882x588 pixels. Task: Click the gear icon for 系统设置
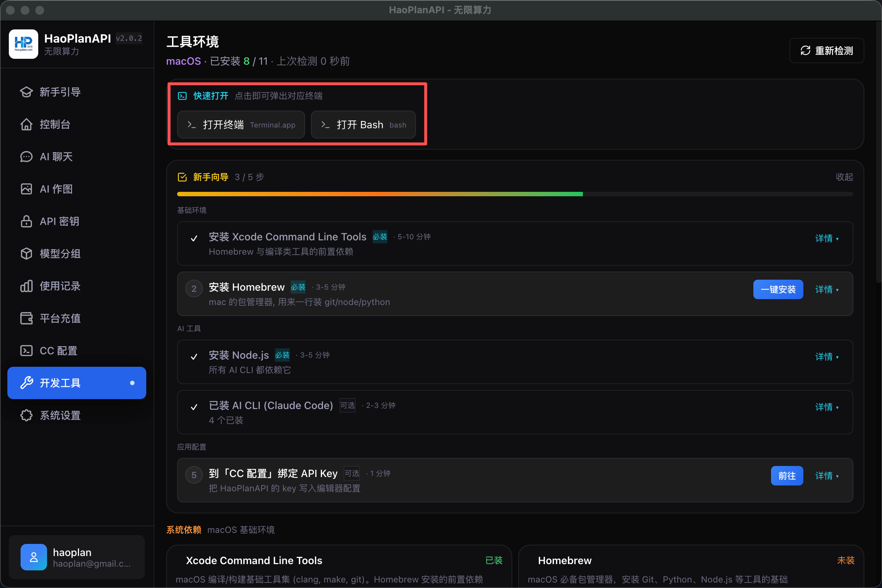pyautogui.click(x=26, y=416)
